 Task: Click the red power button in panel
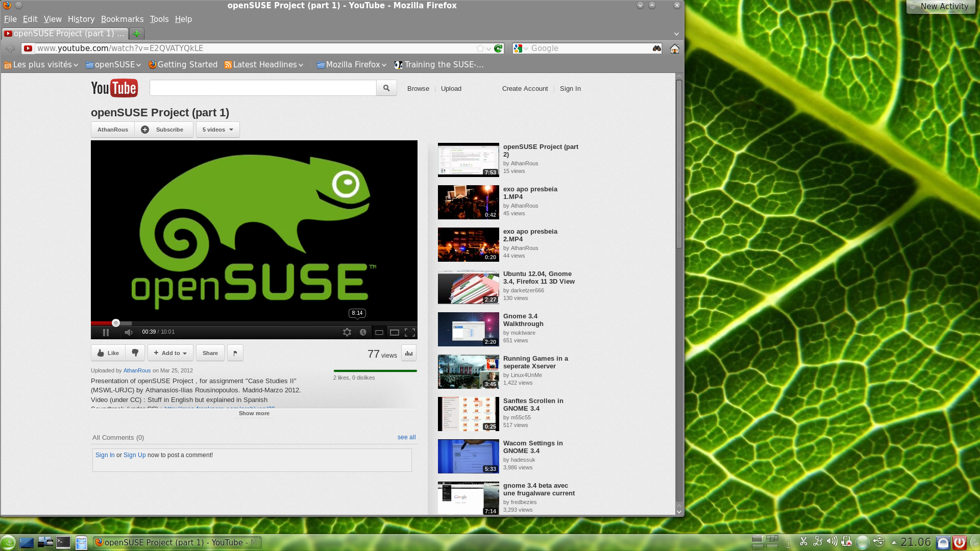(x=960, y=542)
